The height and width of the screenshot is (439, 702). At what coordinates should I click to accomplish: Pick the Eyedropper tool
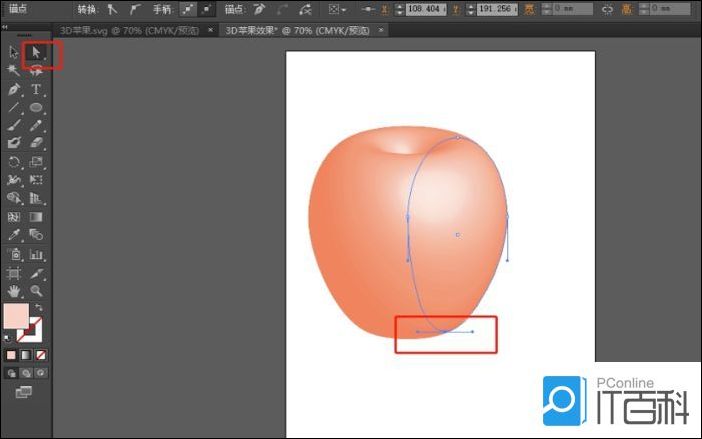click(x=14, y=235)
